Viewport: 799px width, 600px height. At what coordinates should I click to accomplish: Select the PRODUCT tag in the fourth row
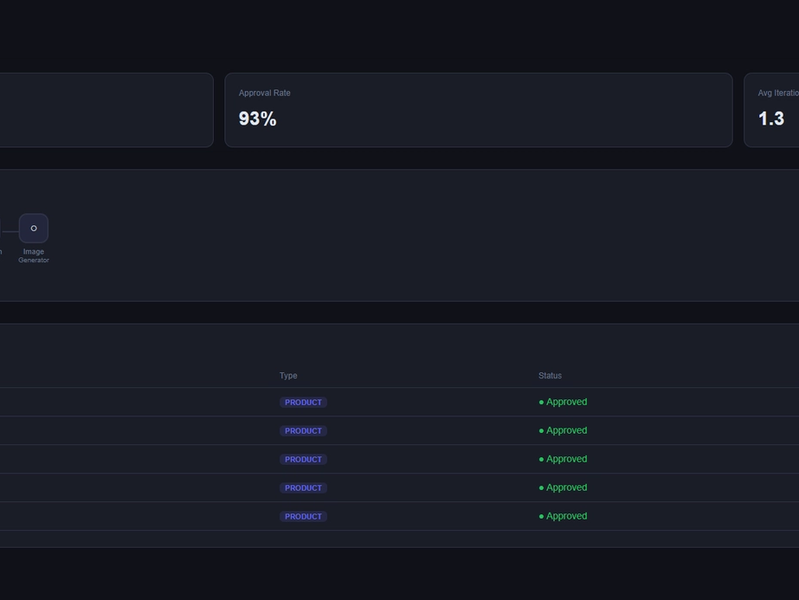click(x=303, y=488)
